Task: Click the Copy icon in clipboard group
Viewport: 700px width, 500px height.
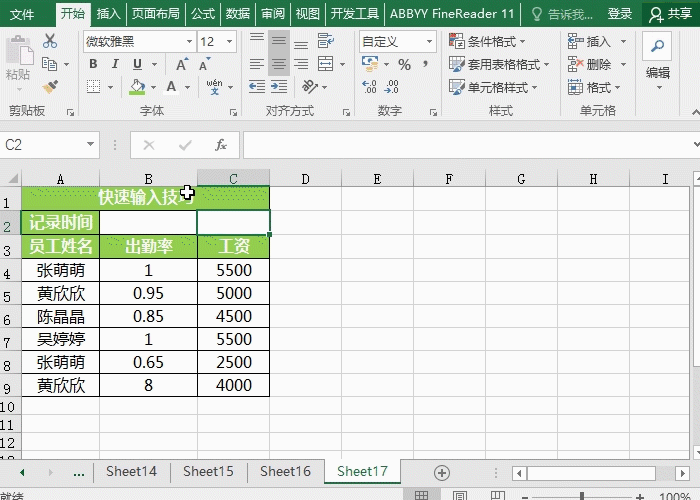Action: click(x=49, y=64)
